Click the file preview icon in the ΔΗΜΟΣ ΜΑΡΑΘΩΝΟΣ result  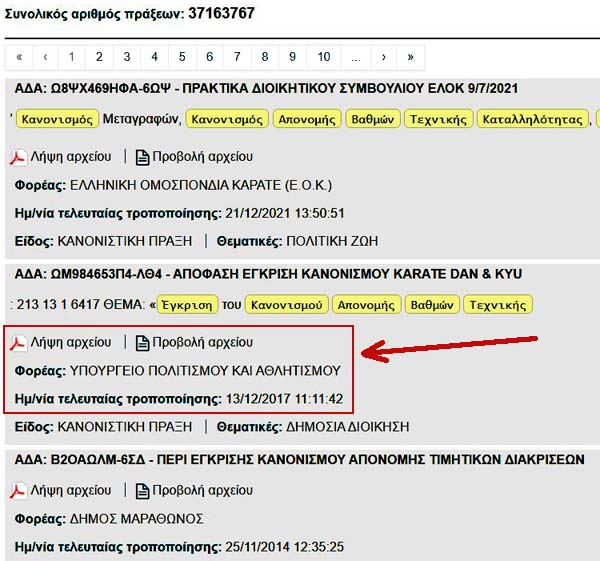click(x=143, y=491)
